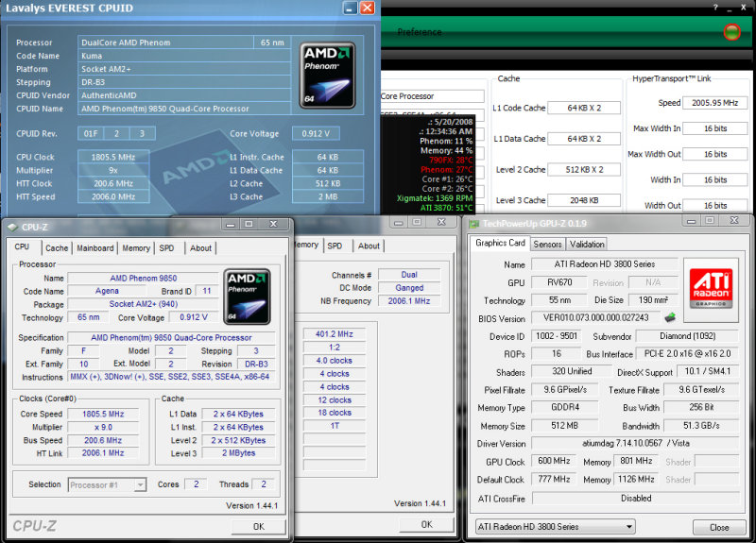Open the Validation tab in GPU-Z

587,245
